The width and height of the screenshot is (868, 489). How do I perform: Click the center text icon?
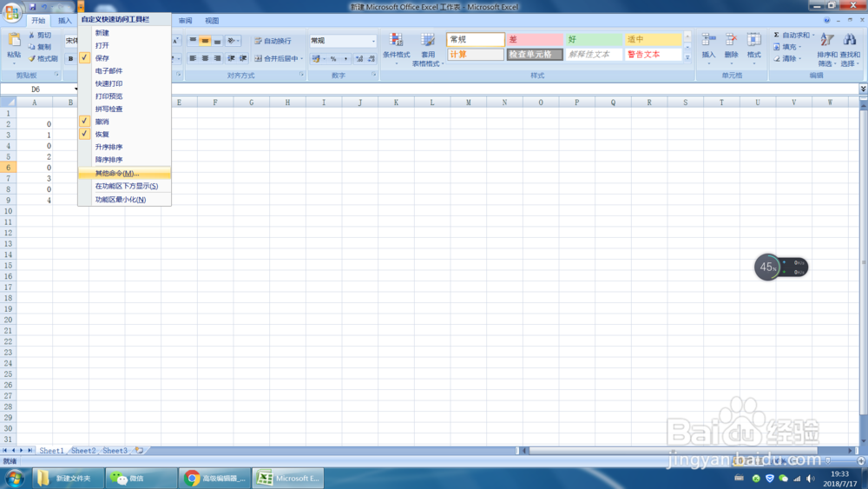205,58
